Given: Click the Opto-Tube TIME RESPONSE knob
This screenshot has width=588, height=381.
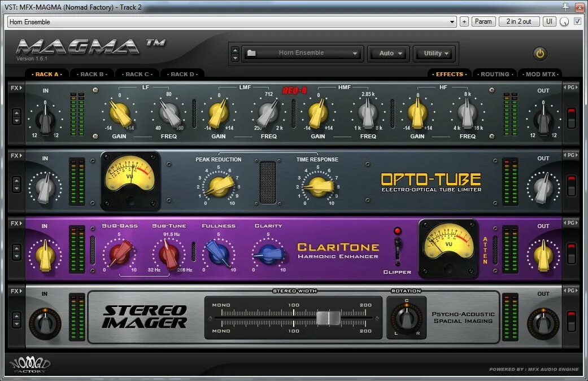Looking at the screenshot, I should (319, 186).
